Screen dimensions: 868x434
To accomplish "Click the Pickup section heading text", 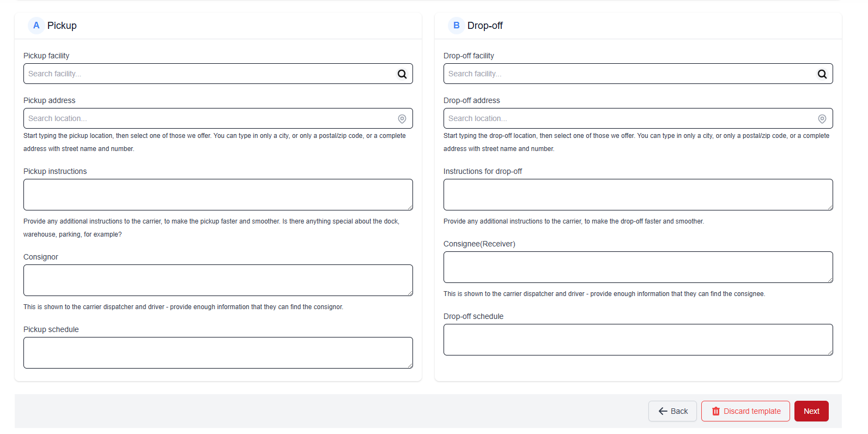I will click(62, 26).
